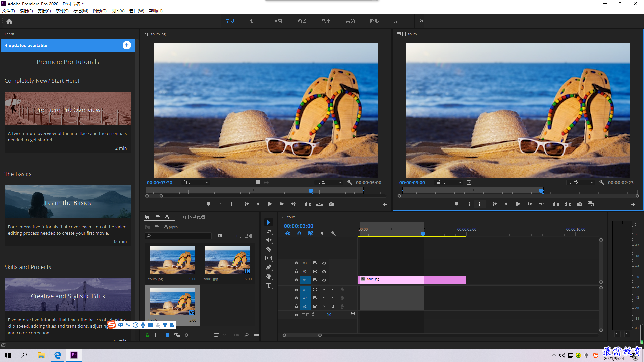Viewport: 644px width, 362px height.
Task: Toggle V1 track output eye
Action: (324, 280)
